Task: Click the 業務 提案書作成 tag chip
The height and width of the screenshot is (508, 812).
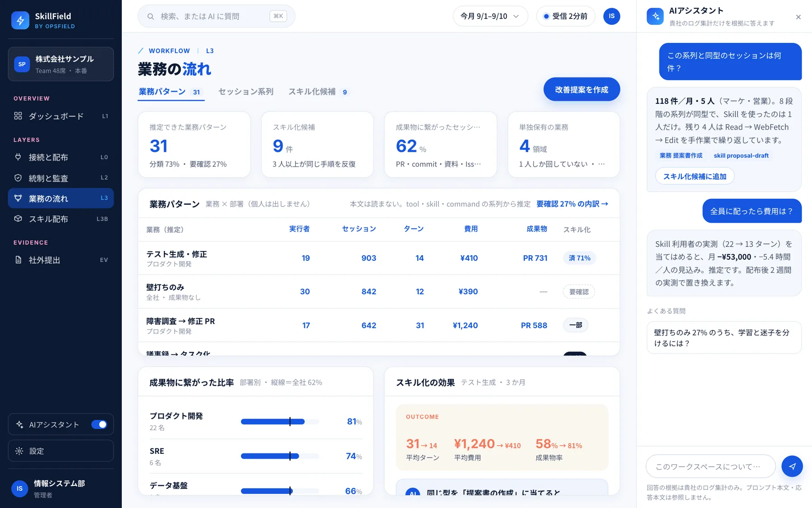Action: tap(681, 155)
